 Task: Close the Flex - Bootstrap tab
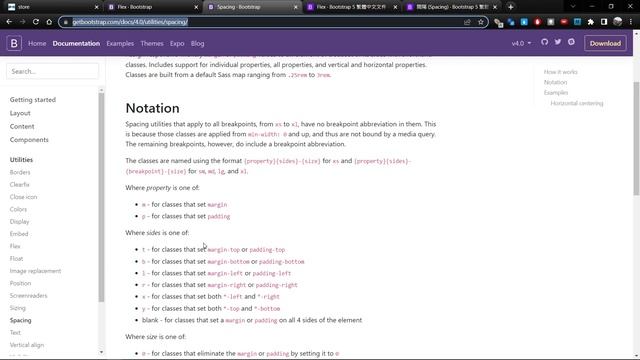(x=196, y=7)
